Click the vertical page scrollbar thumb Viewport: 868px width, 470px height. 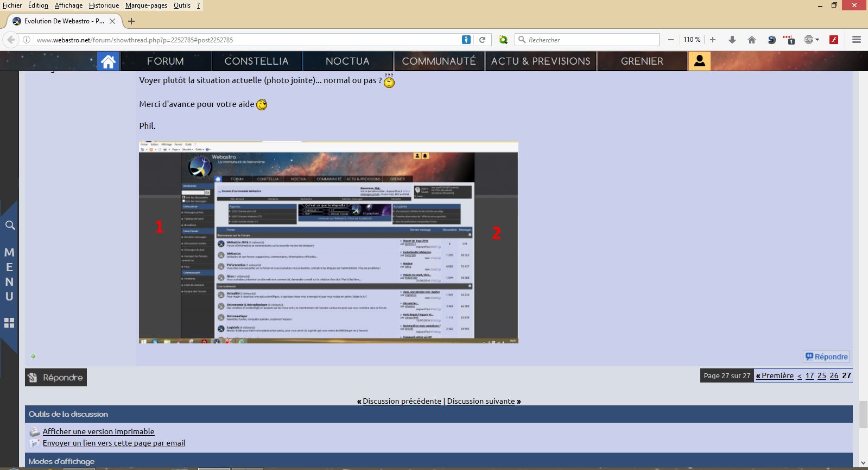click(863, 415)
